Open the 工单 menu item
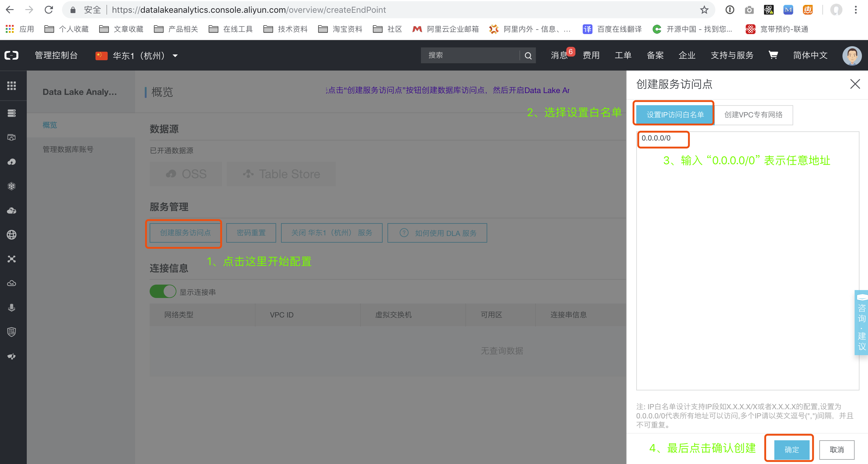868x464 pixels. (x=623, y=55)
